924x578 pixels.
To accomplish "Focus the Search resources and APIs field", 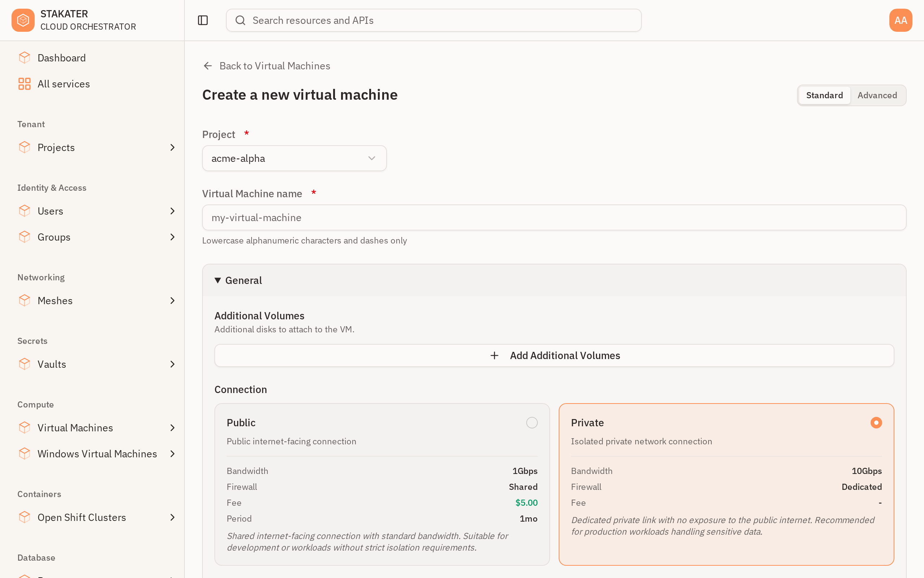I will tap(433, 20).
